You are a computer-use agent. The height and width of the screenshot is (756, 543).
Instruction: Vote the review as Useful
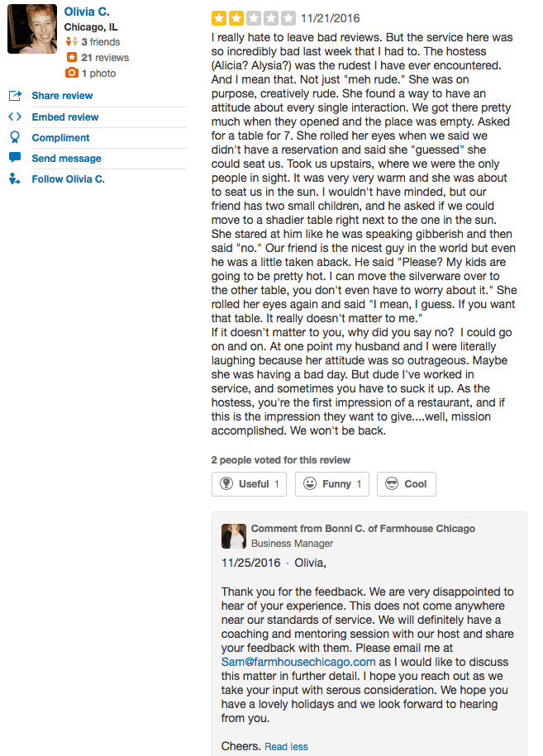tap(249, 484)
